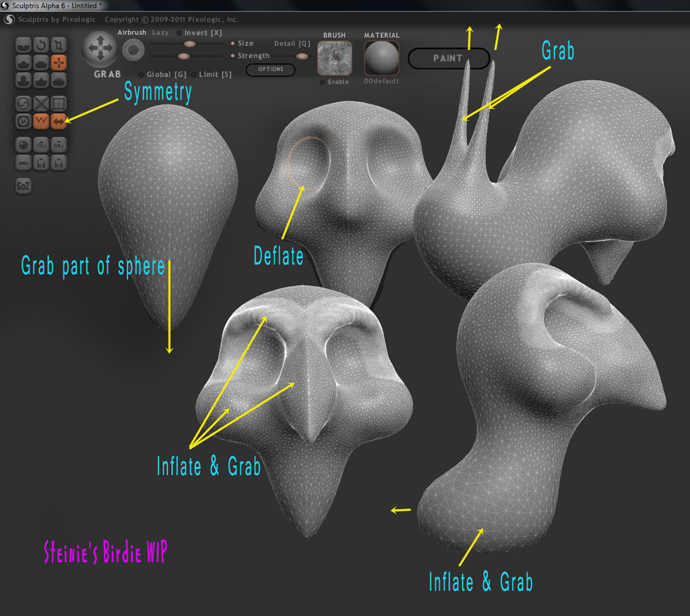This screenshot has width=690, height=616.
Task: Click the BRUSH texture thumbnail
Action: 334,58
